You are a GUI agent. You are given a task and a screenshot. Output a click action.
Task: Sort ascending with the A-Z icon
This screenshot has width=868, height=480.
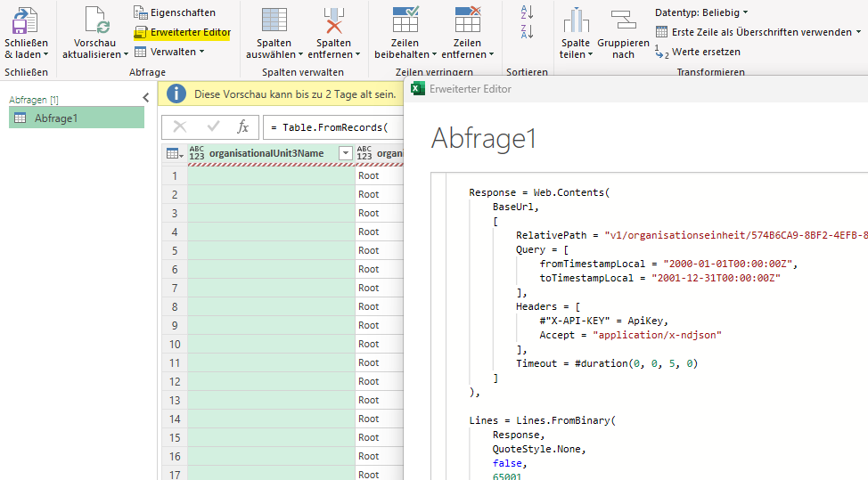point(527,12)
